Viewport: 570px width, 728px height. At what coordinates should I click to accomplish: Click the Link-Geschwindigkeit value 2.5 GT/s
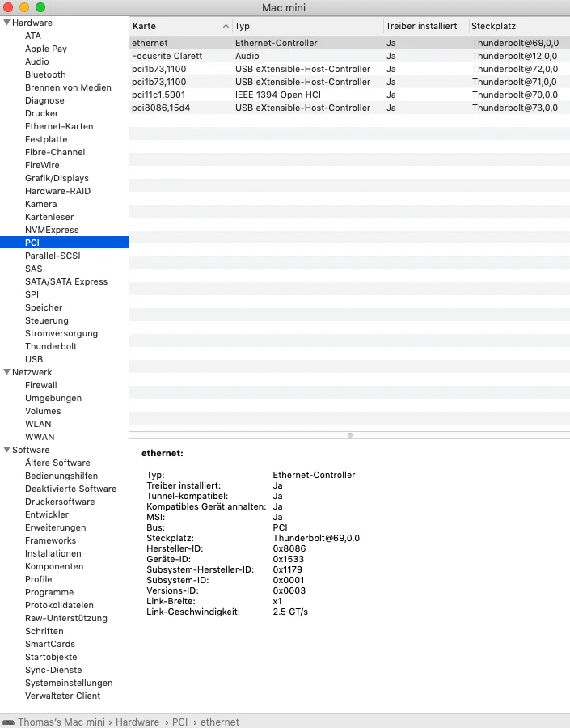click(290, 612)
